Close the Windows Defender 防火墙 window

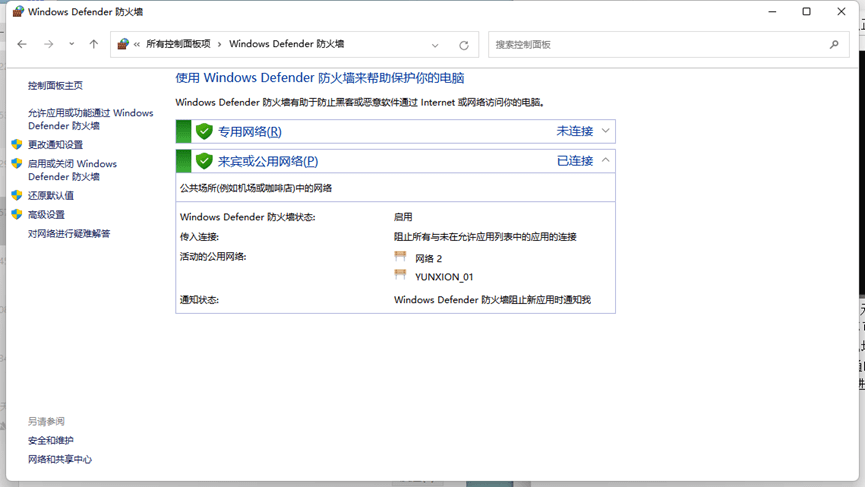click(841, 12)
